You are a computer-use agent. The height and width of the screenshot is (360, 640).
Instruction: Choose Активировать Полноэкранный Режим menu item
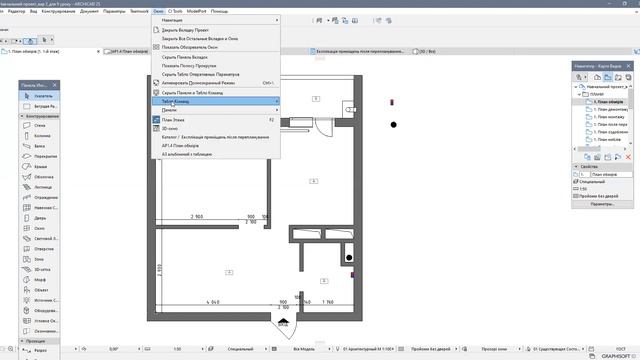[216, 83]
